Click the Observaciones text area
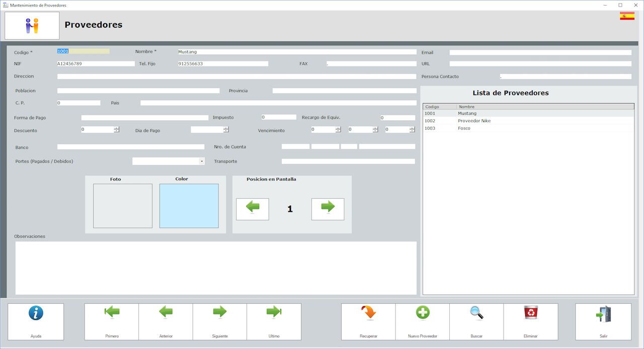Viewport: 644px width, 349px height. [216, 268]
